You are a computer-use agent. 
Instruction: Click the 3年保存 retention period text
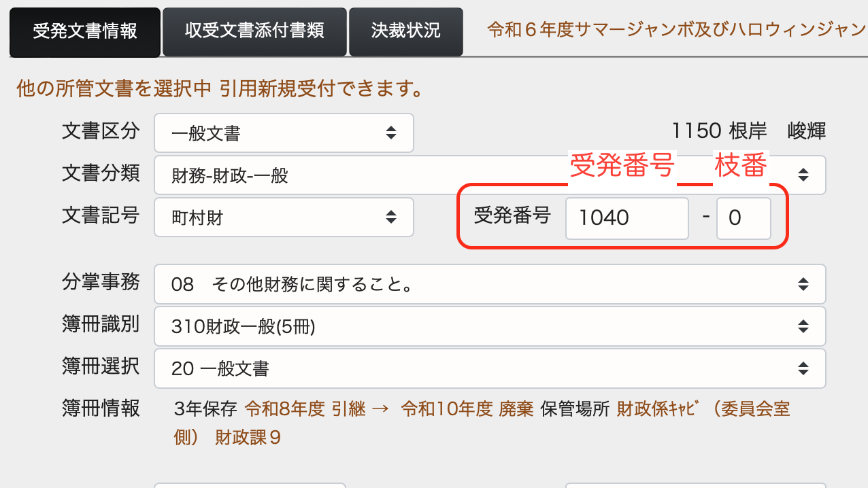pyautogui.click(x=205, y=409)
